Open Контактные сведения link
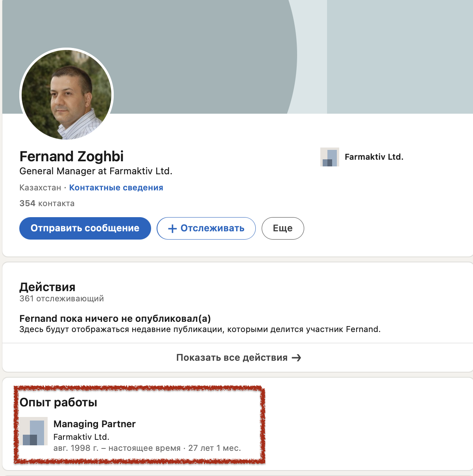The image size is (473, 476). pyautogui.click(x=116, y=188)
